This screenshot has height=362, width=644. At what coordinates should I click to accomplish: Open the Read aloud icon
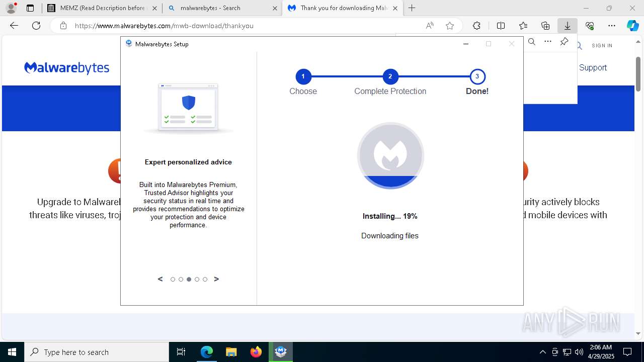(x=430, y=26)
